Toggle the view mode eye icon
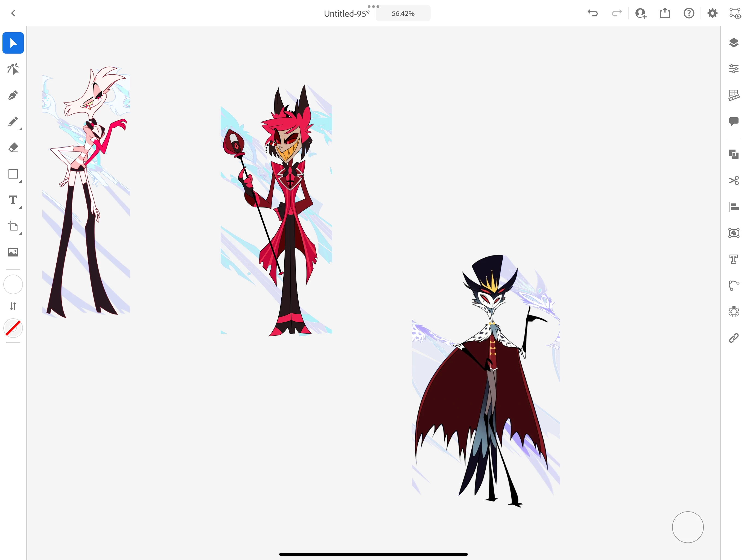Screen dimensions: 747x560 click(x=735, y=13)
